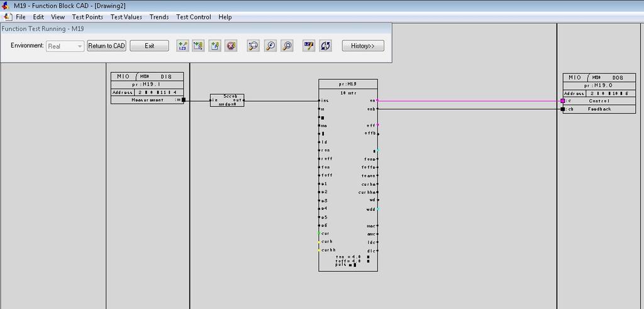Click the 'dlc' output pin label
This screenshot has height=309, width=644.
[x=372, y=251]
